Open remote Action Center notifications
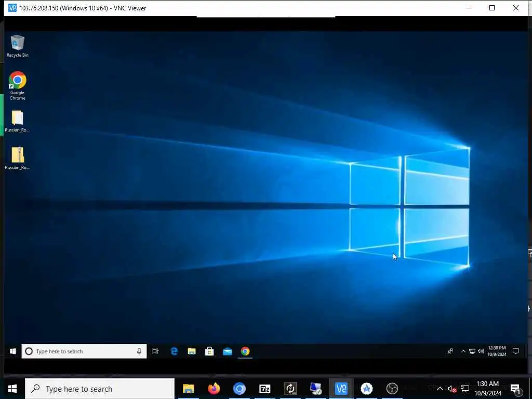 tap(516, 351)
